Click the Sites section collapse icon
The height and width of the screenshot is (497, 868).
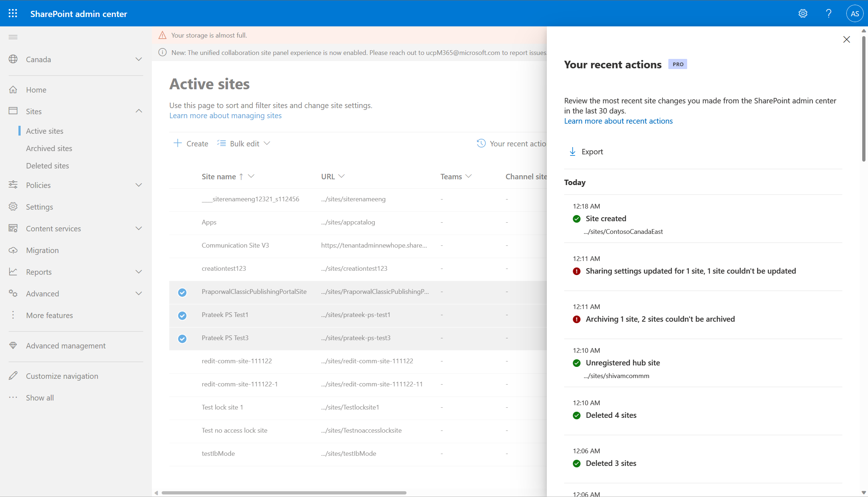[x=138, y=111]
